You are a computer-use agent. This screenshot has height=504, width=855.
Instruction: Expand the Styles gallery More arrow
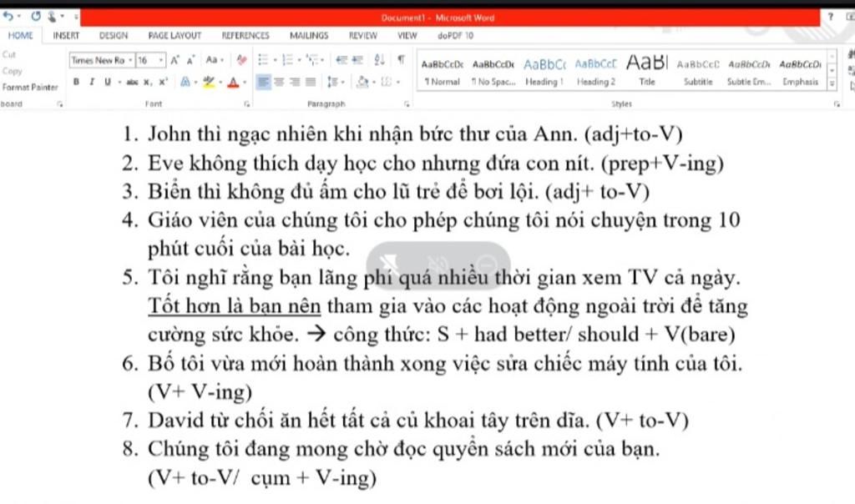click(x=832, y=84)
